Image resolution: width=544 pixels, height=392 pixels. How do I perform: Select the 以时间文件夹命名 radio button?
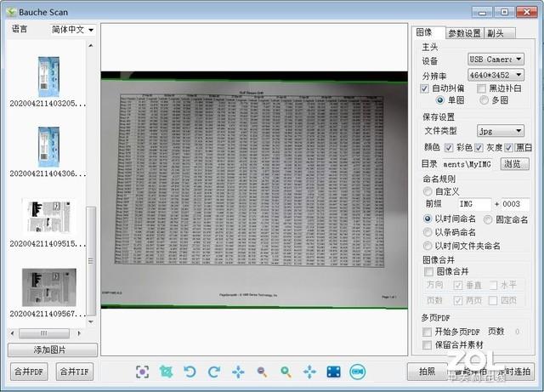tap(428, 246)
